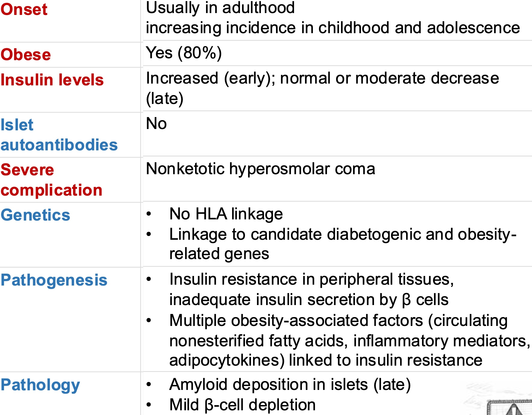Select the blue 'Genetics' row label

[x=35, y=215]
